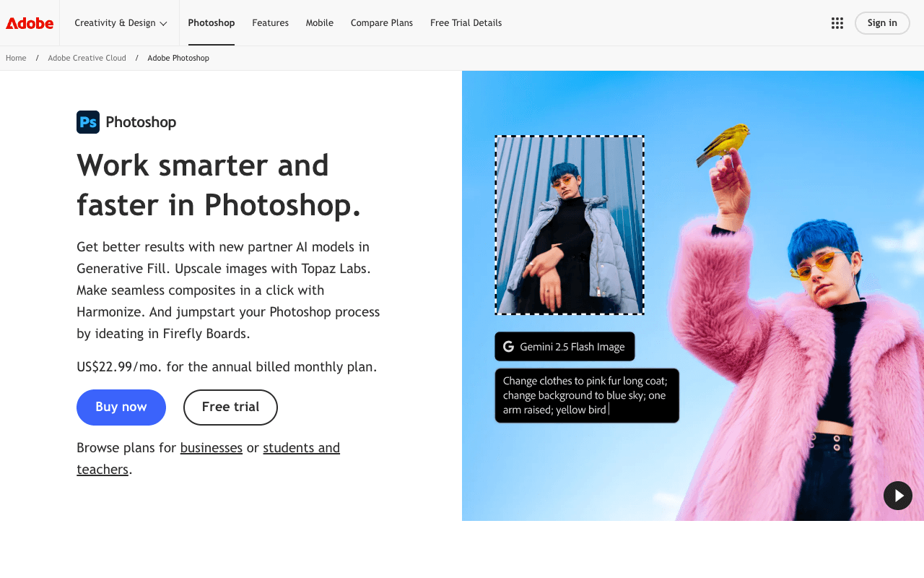Screen dimensions: 924x578
Task: Click the Buy now button
Action: click(x=121, y=407)
